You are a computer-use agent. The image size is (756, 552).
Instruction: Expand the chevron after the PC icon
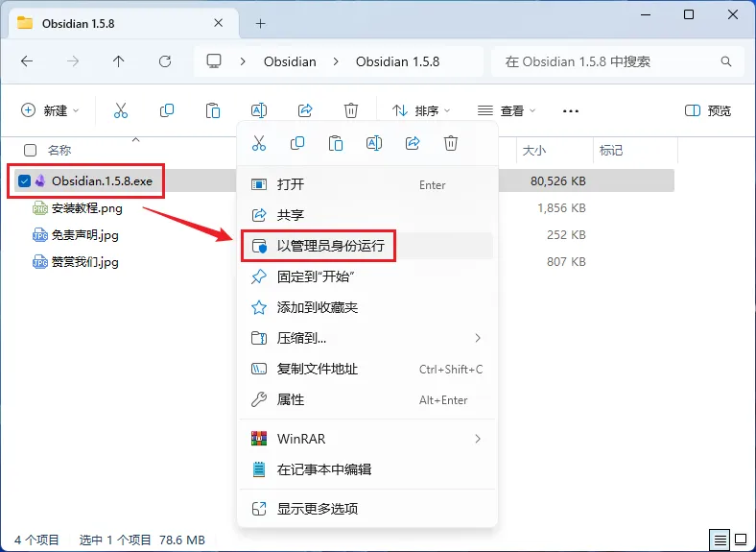click(x=243, y=61)
